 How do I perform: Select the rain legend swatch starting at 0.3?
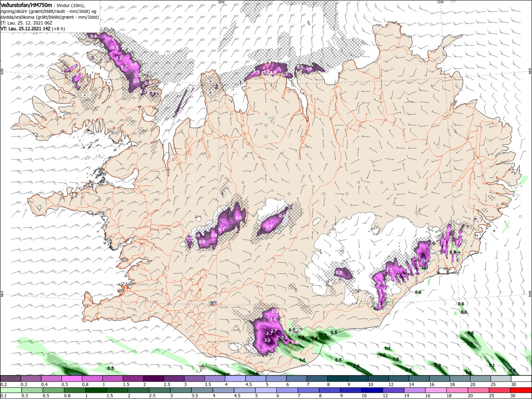(32, 390)
